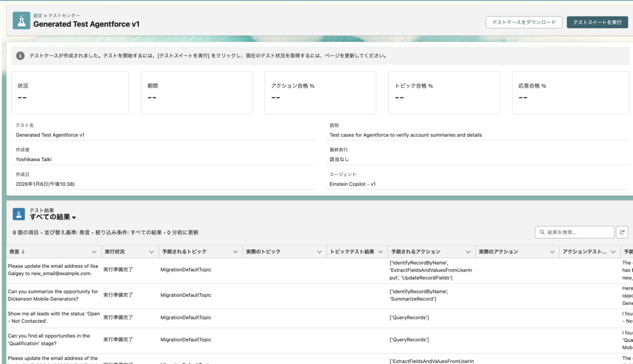Click the 期間 summary card
This screenshot has width=633, height=364.
point(196,93)
